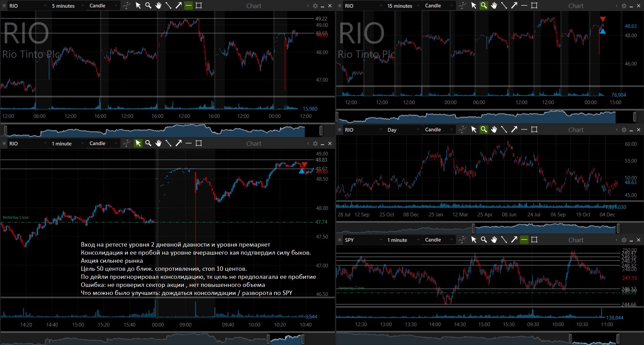
Task: Toggle the link indicator of RIO 5 minutes chart
Action: 4,6
